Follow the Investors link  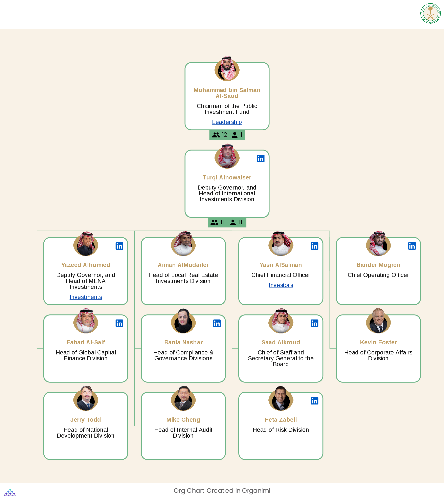click(x=281, y=285)
